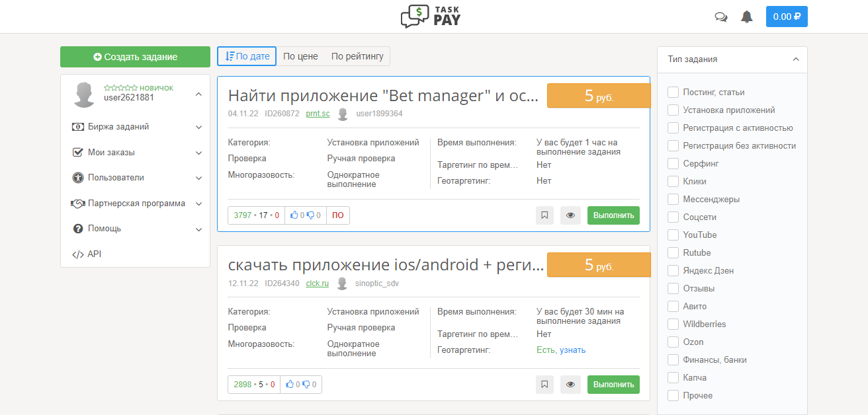Click the thumbs down icon in Bet manager task
868x415 pixels.
[310, 215]
